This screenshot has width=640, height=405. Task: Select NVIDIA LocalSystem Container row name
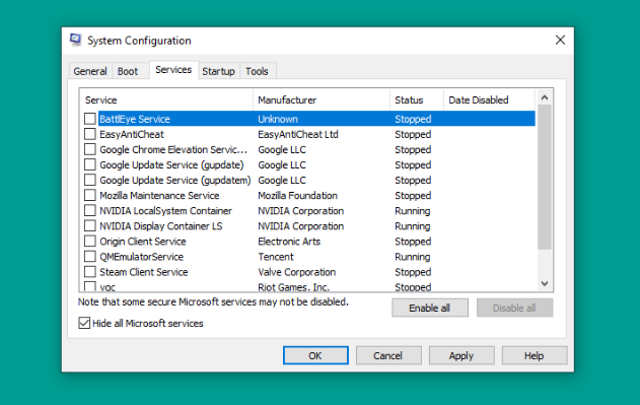166,211
